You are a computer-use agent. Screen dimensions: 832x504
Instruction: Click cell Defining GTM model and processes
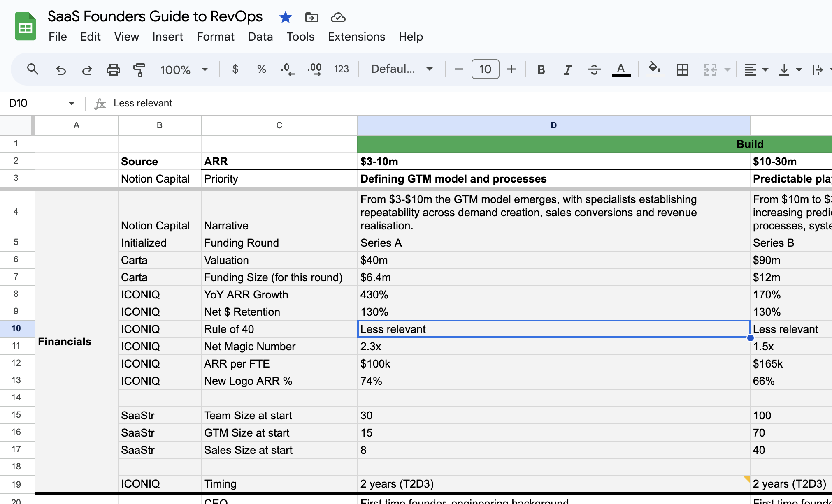554,179
